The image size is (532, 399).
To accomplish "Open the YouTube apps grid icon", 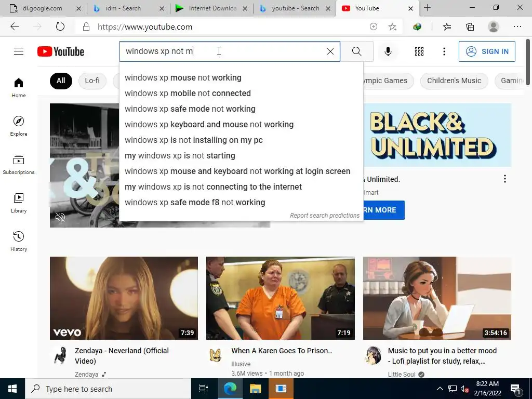I will (419, 51).
